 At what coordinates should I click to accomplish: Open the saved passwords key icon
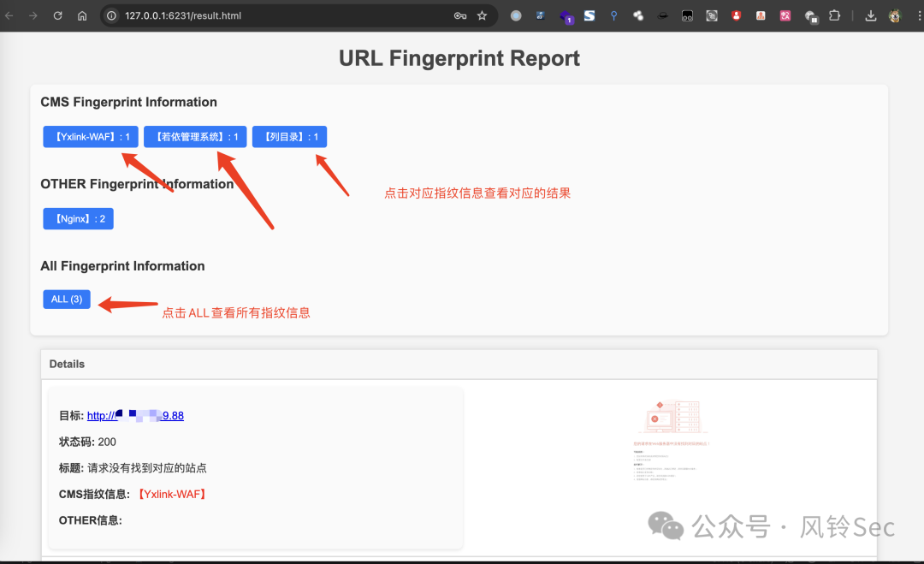460,15
